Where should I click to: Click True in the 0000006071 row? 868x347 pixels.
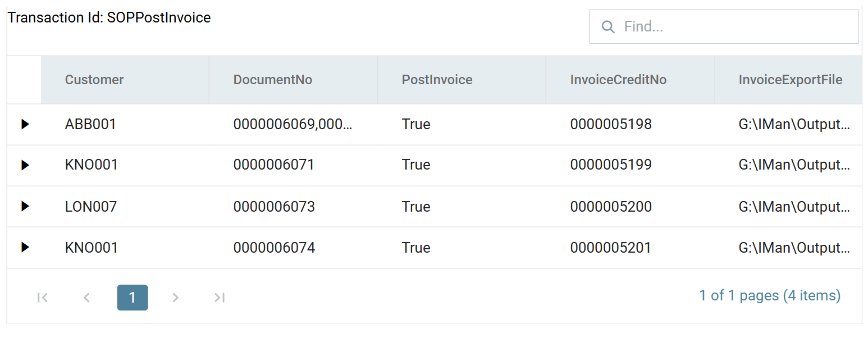click(x=416, y=165)
